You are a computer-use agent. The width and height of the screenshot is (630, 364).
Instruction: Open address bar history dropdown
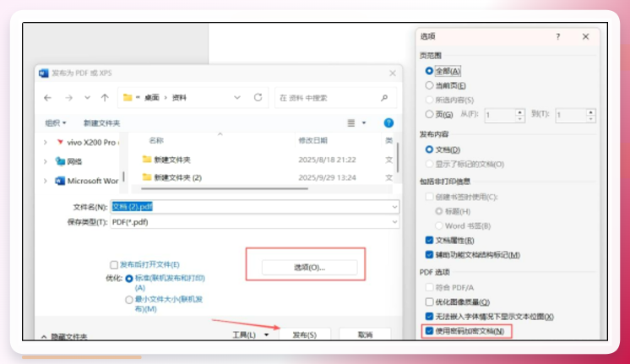[x=237, y=98]
